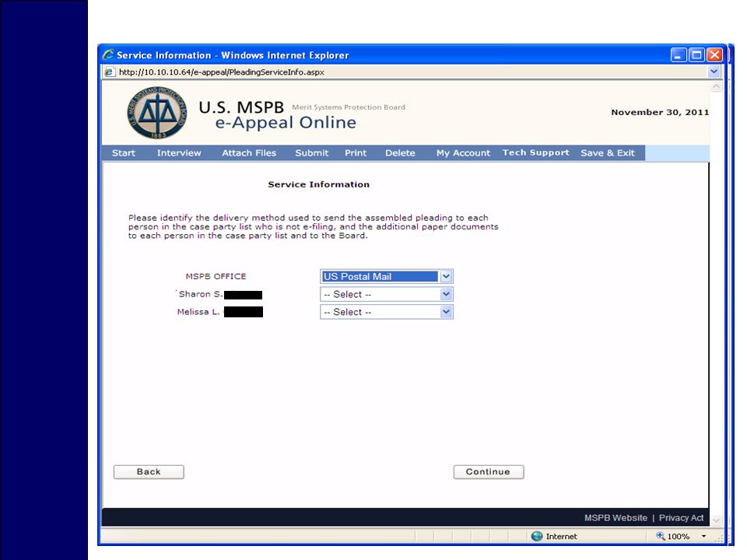Click the Internet zone globe icon
Screen dimensions: 747x560
coord(537,536)
